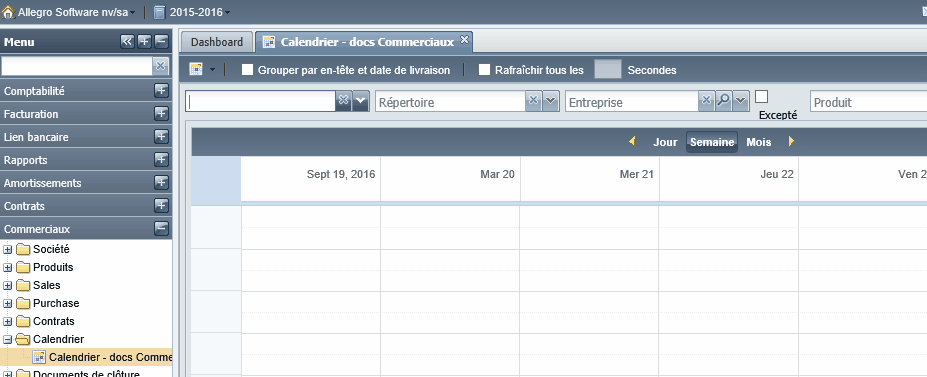Switch calendar to Jour view
Screen dimensions: 927x377
(665, 142)
